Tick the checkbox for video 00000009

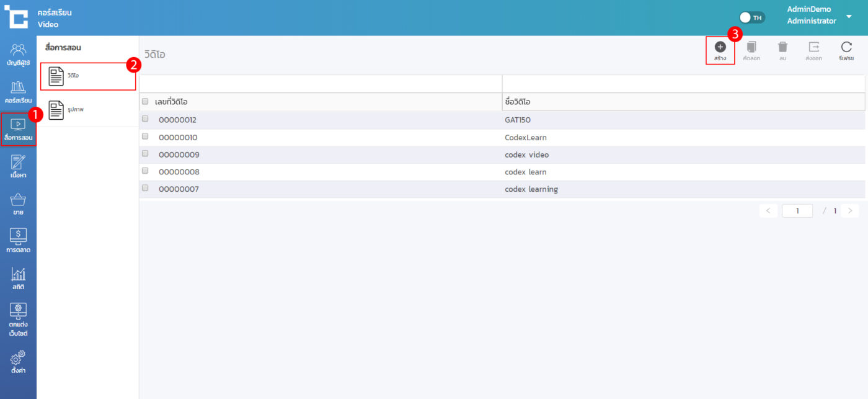tap(145, 154)
